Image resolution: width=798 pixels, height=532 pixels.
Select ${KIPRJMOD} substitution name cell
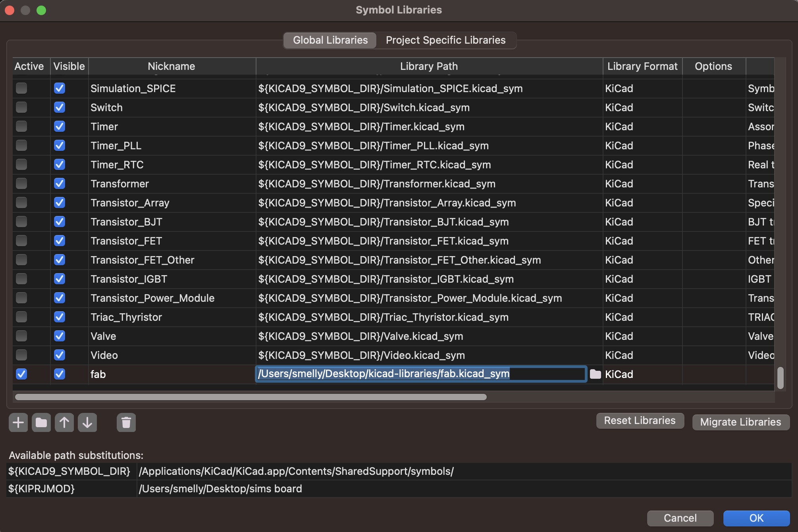tap(71, 489)
